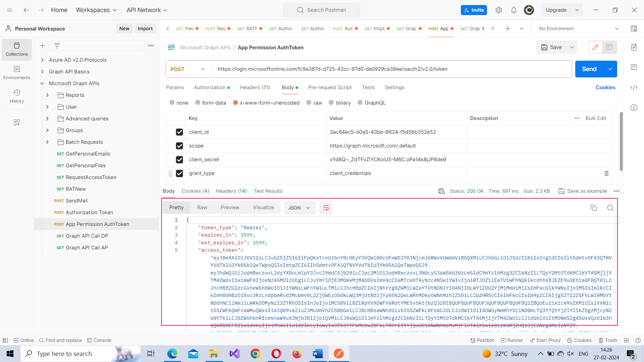Open collections more-options ellipsis
The height and width of the screenshot is (362, 644).
(x=151, y=46)
